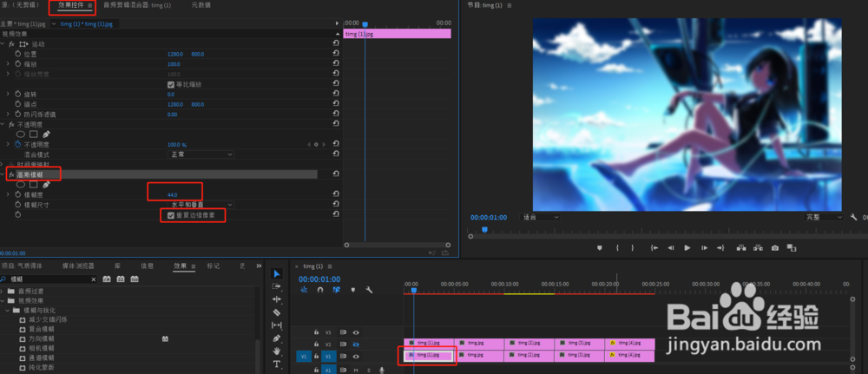Select the Pen tool in the toolbar
This screenshot has width=868, height=374.
278,338
